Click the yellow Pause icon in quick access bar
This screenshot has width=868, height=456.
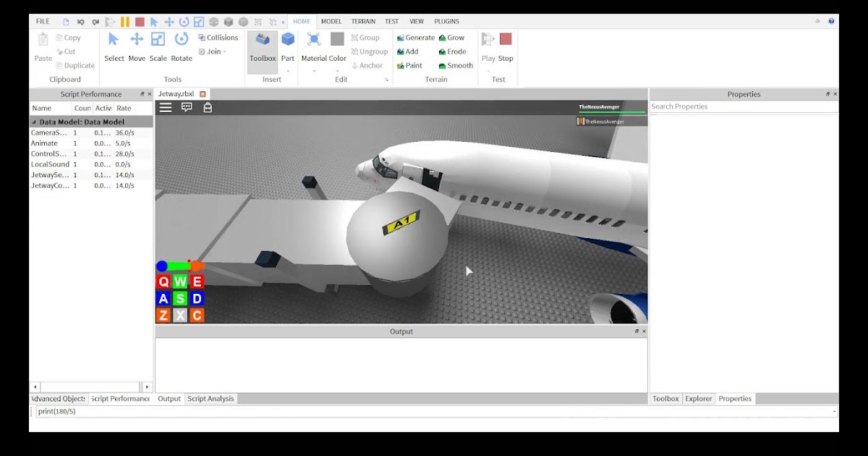click(x=125, y=22)
